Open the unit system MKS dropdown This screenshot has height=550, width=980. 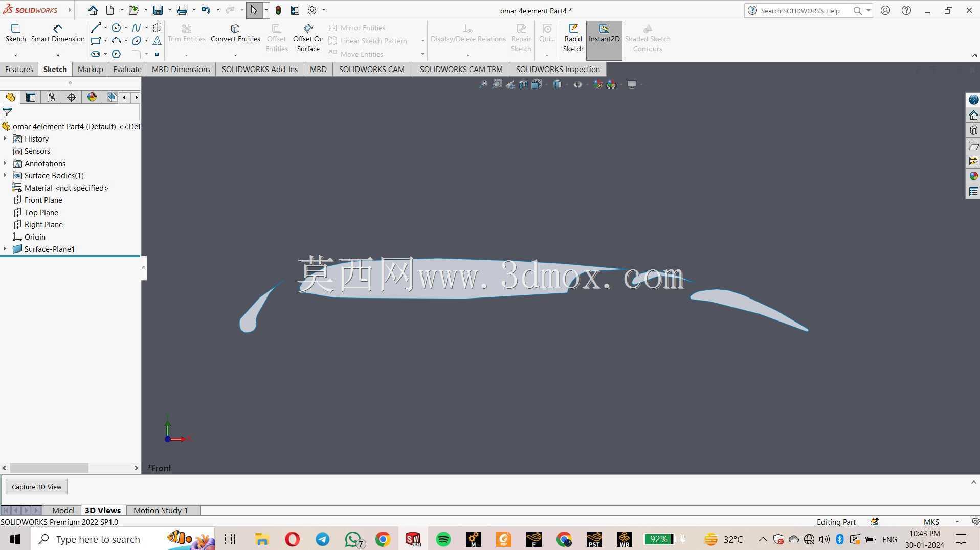click(x=957, y=522)
